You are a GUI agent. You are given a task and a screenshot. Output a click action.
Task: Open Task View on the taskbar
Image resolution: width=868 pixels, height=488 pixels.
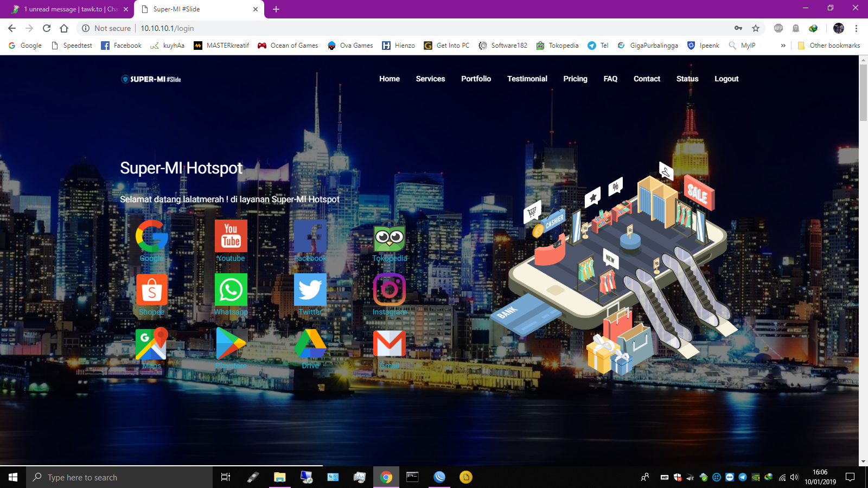pos(226,477)
